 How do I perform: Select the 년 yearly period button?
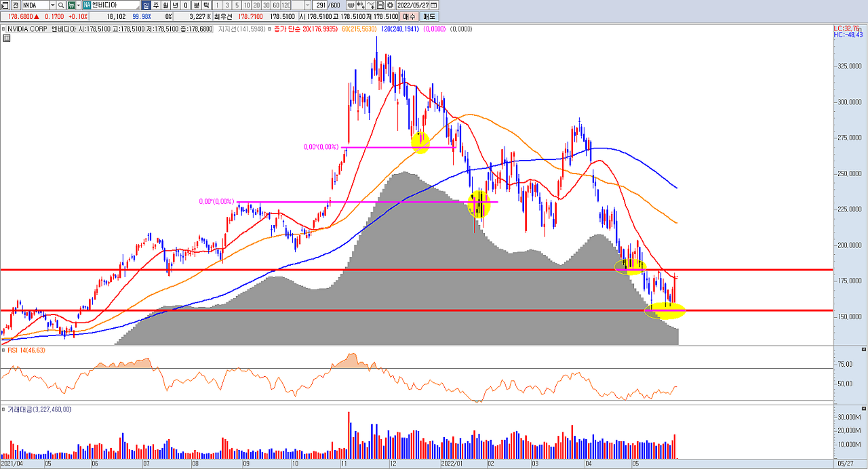point(175,5)
